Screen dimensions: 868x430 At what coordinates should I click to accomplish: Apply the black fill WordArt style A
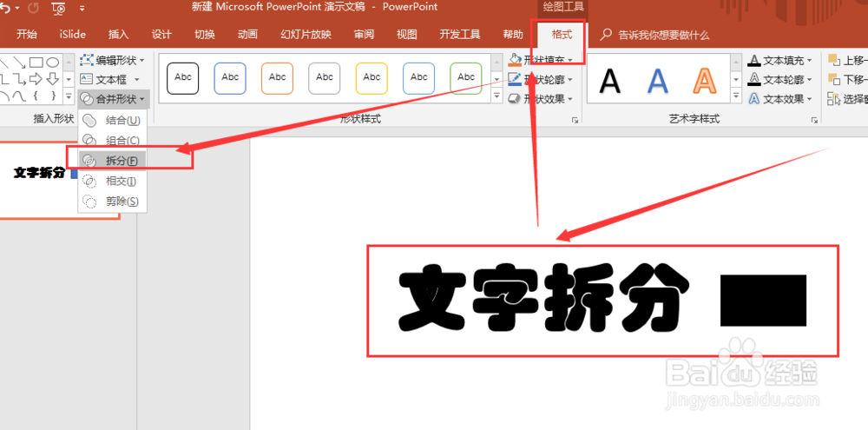click(610, 80)
